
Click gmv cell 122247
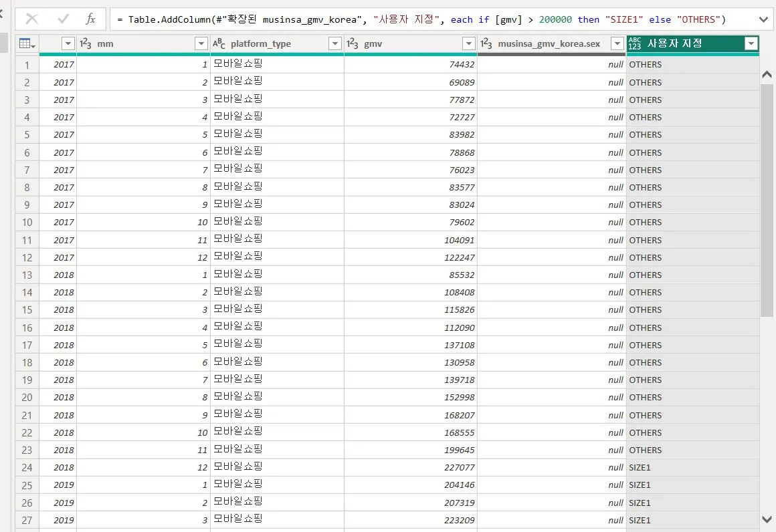pyautogui.click(x=411, y=257)
